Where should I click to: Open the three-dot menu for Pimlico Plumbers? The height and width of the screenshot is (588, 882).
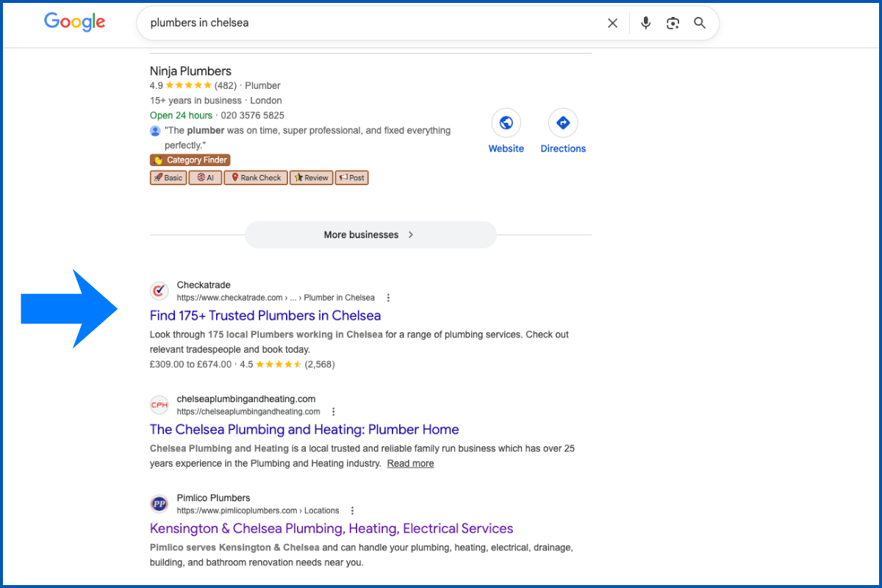[x=352, y=509]
